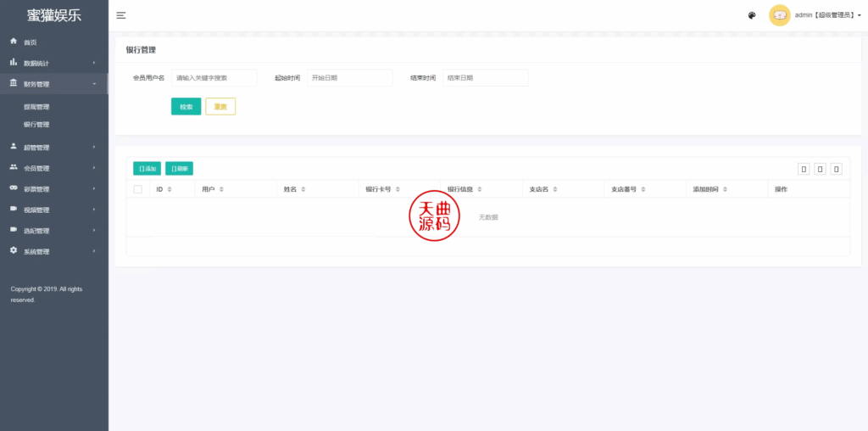Expand the 选妃管理 menu chevron
This screenshot has height=431, width=868.
click(x=94, y=230)
